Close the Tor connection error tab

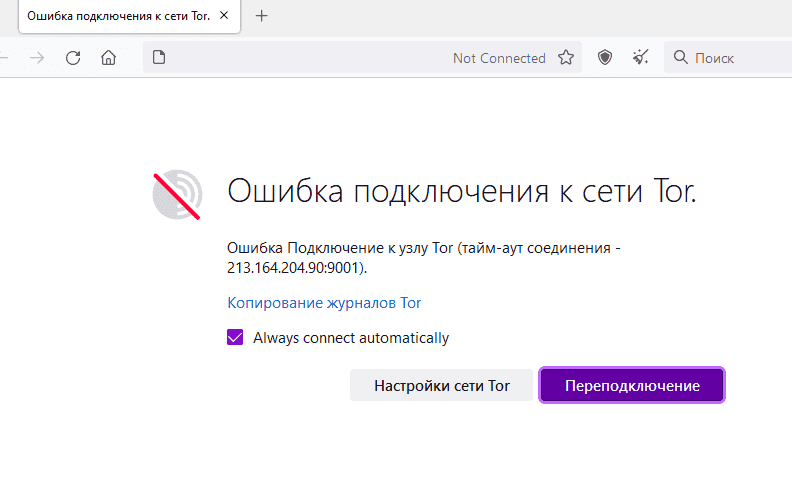[224, 16]
